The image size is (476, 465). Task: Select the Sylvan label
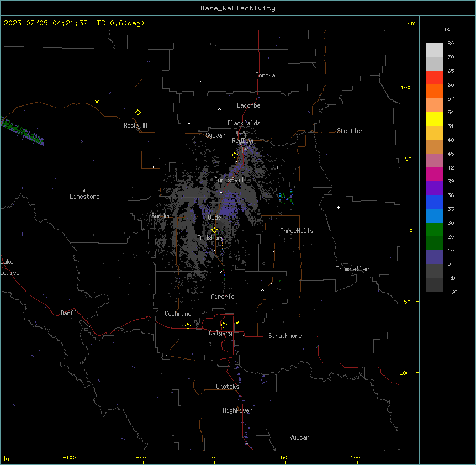point(215,135)
